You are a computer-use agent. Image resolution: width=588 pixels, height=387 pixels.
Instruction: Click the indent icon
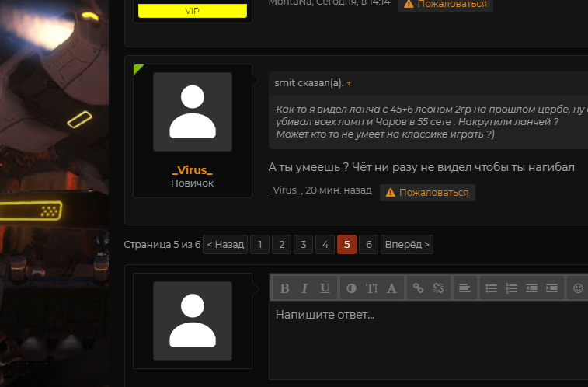[551, 288]
